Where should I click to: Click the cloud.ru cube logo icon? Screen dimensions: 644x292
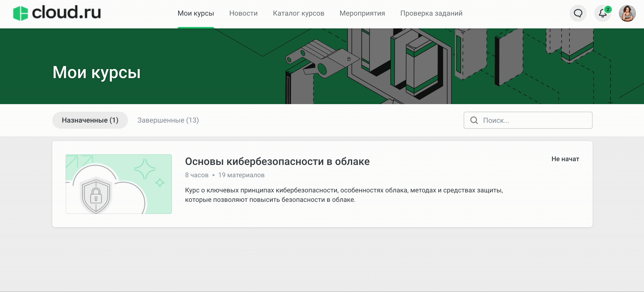[21, 13]
